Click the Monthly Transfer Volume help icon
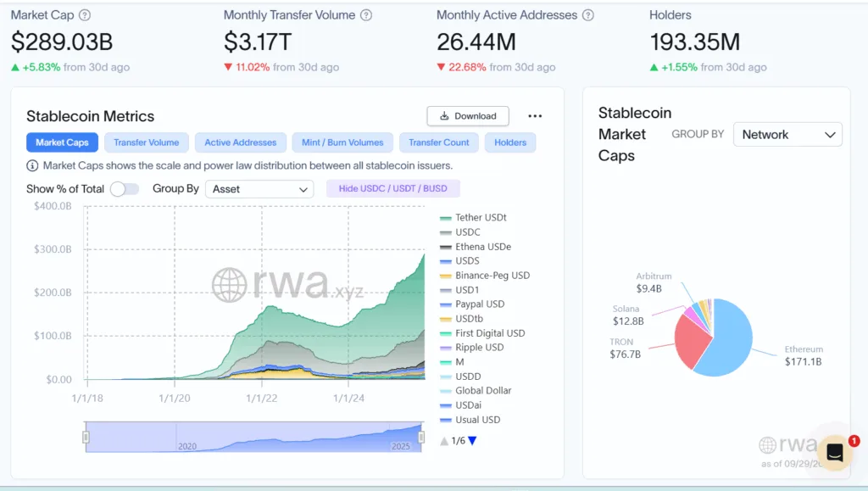The width and height of the screenshot is (868, 491). (365, 15)
